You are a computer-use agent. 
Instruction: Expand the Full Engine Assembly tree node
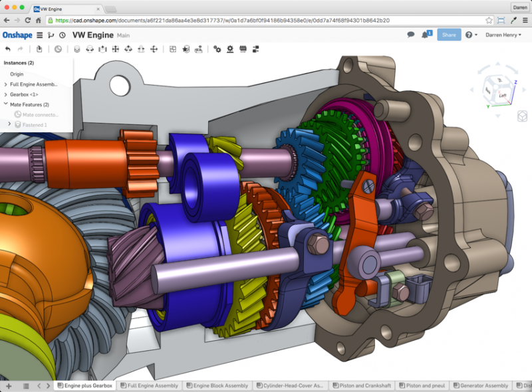[x=6, y=84]
